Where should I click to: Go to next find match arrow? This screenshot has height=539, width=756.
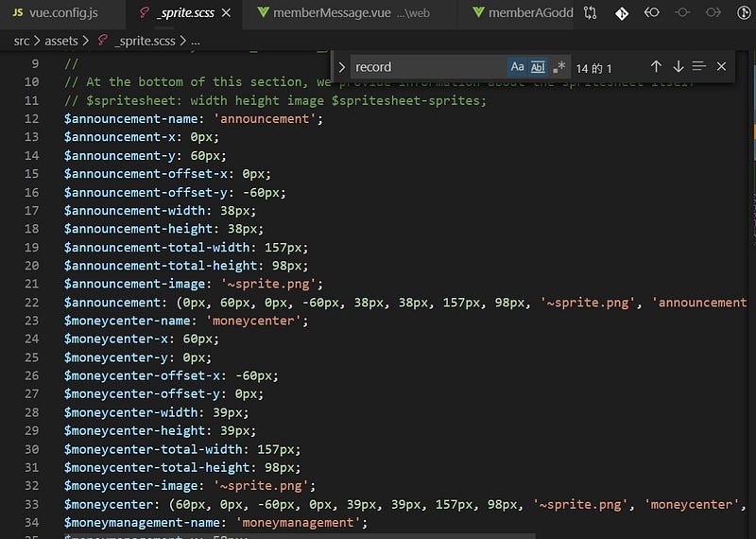678,67
